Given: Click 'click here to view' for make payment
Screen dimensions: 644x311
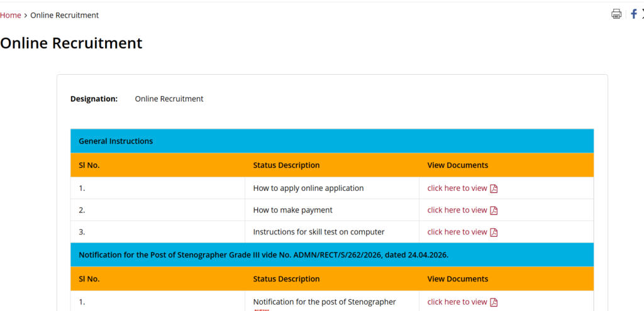Looking at the screenshot, I should point(457,210).
